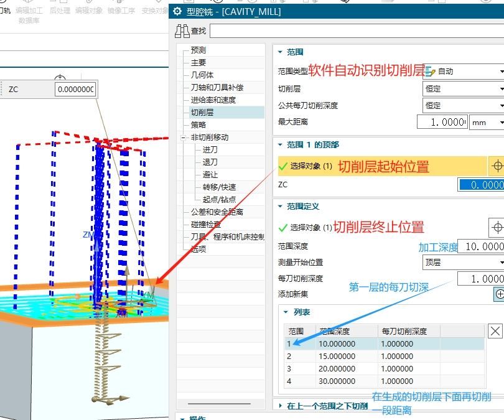The image size is (504, 420).
Task: Click the settings gear icon in Cavity Mill title
Action: 177,12
